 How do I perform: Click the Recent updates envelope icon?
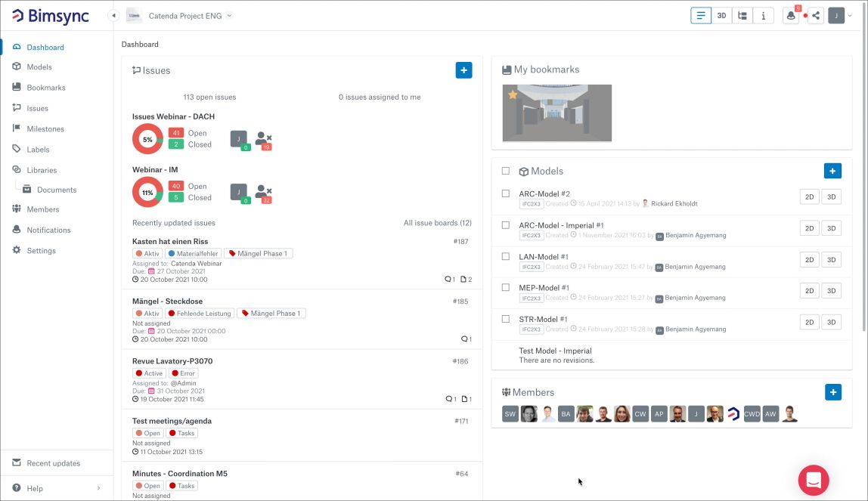(x=17, y=463)
